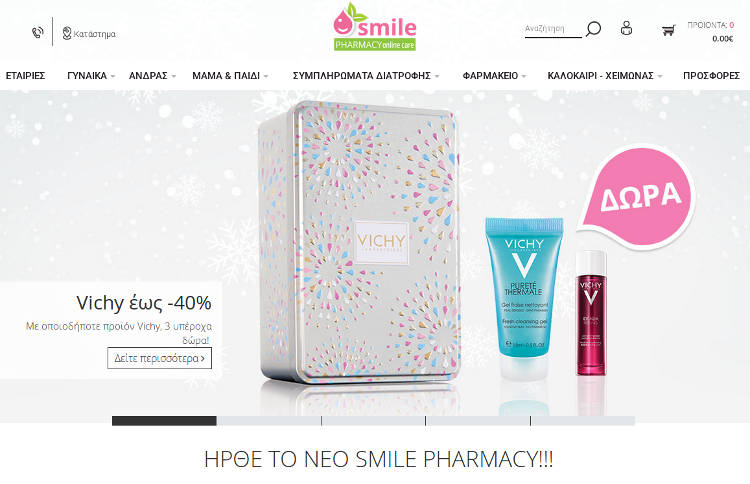This screenshot has height=484, width=750.
Task: Expand ΚΑΛΟΚΑΙΡΙ - ΧΕΙΜΩΝΑΣ dropdown menu
Action: pos(605,76)
